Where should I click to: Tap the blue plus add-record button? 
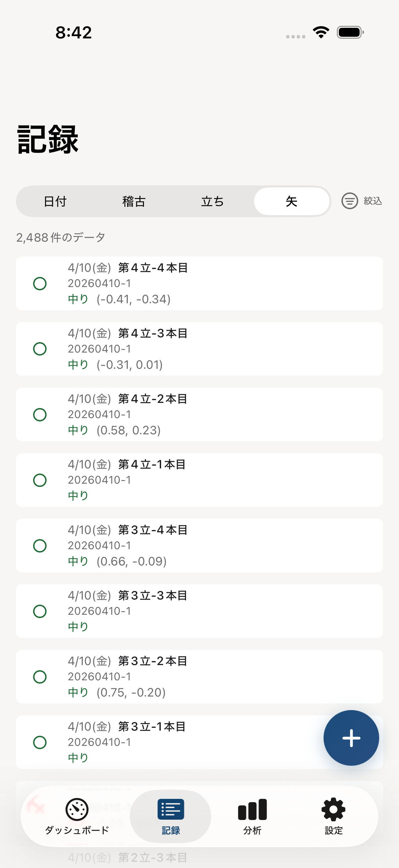[x=351, y=738]
